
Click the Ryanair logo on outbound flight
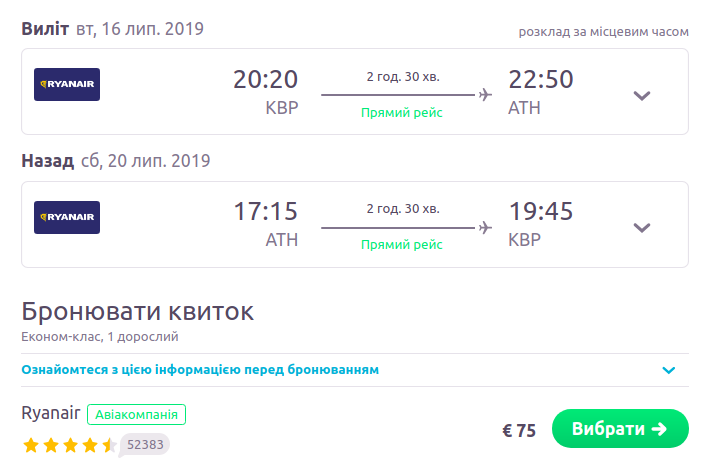click(67, 84)
